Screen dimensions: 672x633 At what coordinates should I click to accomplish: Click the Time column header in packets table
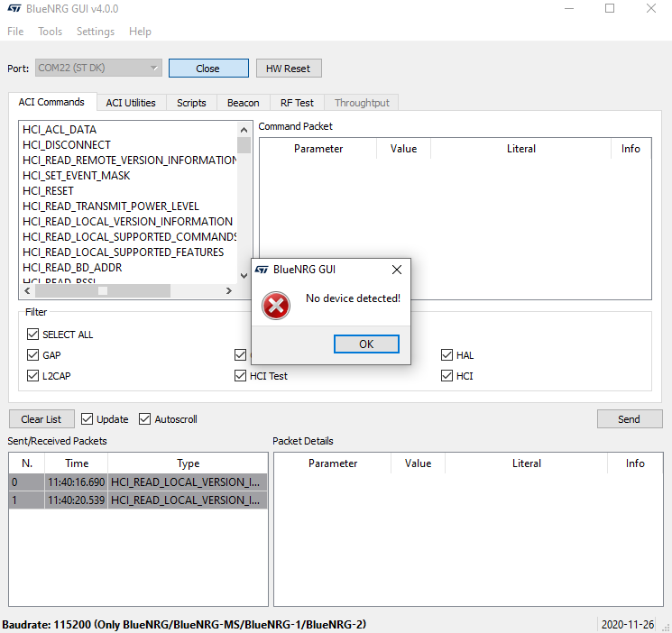[77, 463]
